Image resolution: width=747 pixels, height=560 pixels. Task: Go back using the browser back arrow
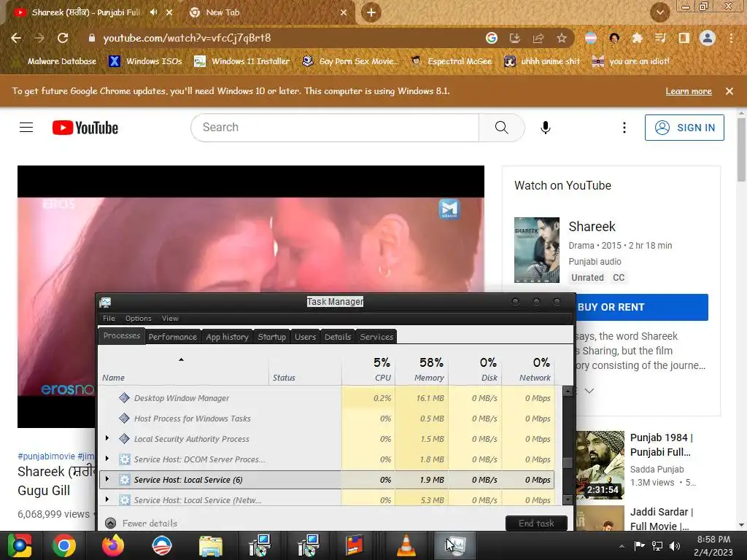tap(16, 38)
